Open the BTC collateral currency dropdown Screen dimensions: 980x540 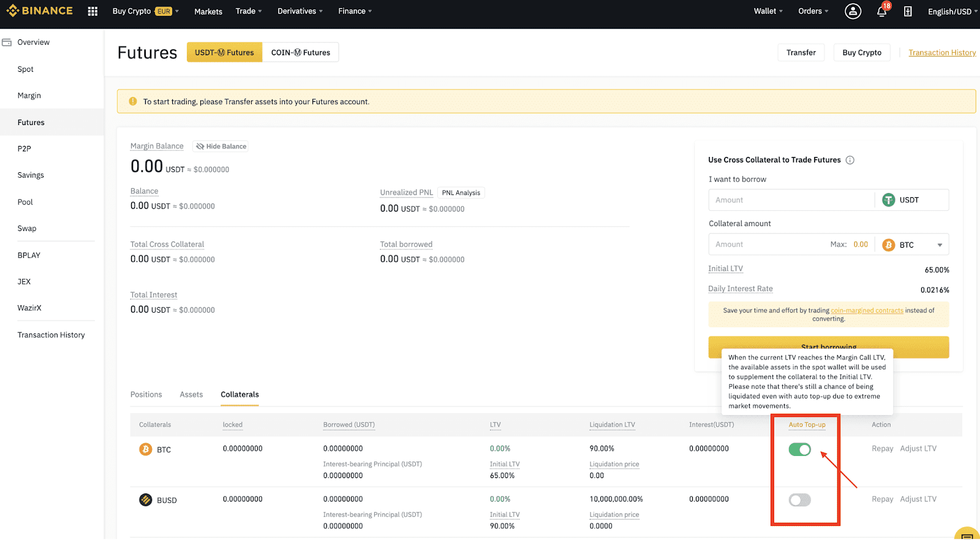(940, 245)
